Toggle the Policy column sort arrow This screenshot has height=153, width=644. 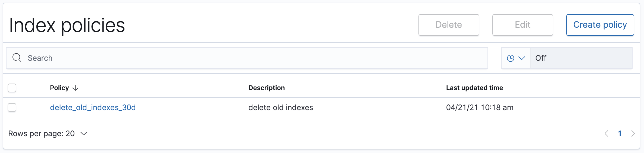[75, 88]
